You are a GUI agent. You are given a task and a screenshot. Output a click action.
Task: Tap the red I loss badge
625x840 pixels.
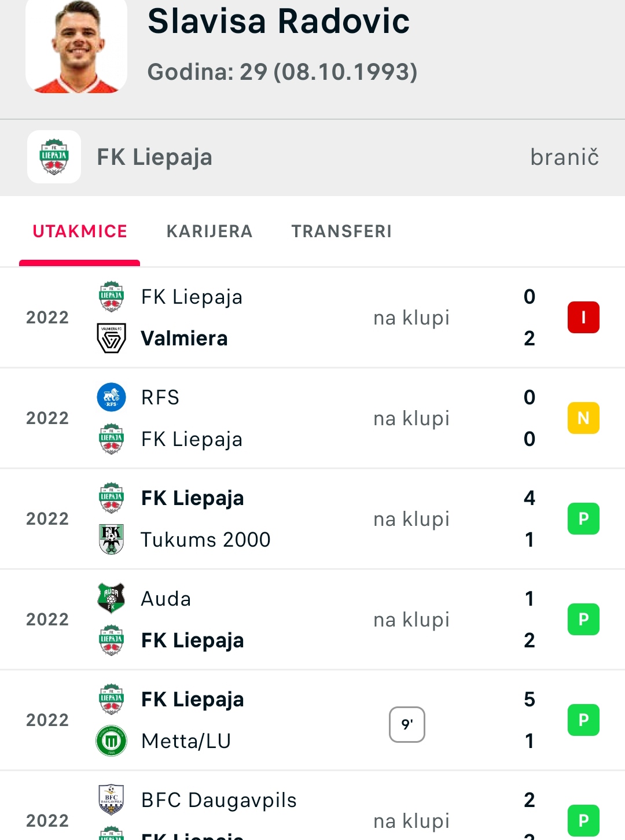click(x=583, y=318)
